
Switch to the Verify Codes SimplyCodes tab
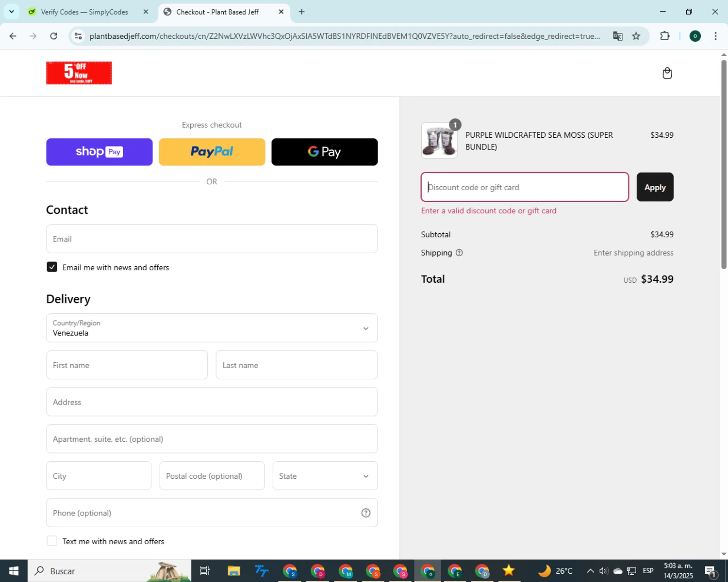click(84, 12)
